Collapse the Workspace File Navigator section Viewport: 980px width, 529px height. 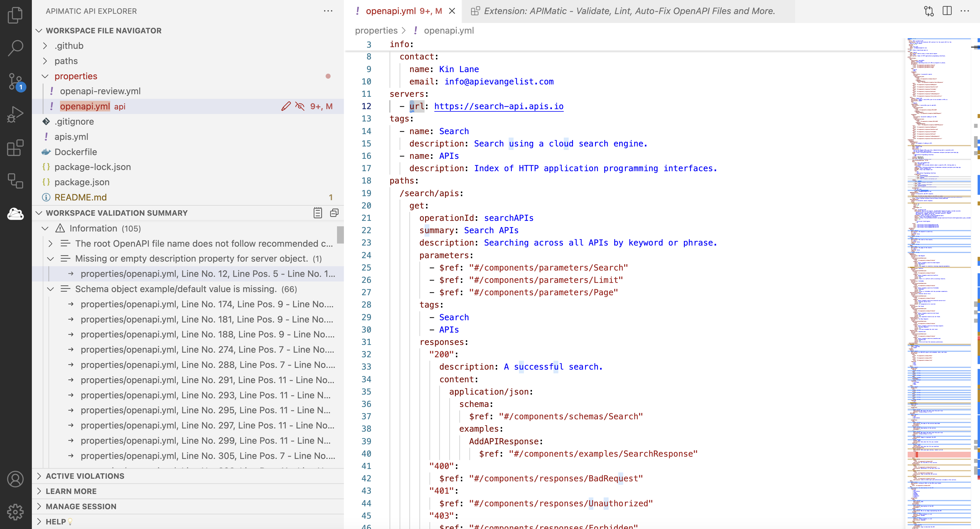tap(40, 30)
